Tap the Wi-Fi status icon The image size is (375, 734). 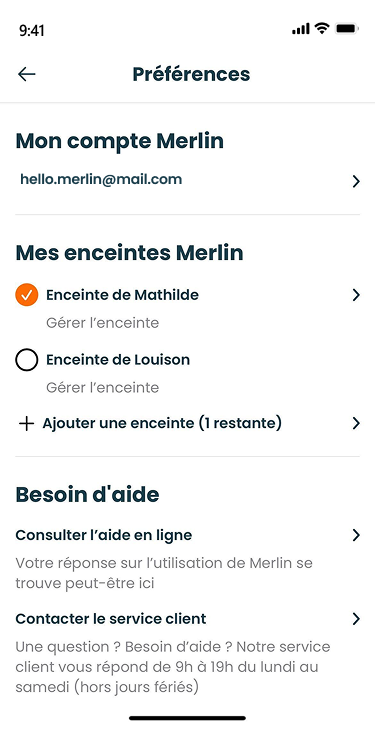322,29
